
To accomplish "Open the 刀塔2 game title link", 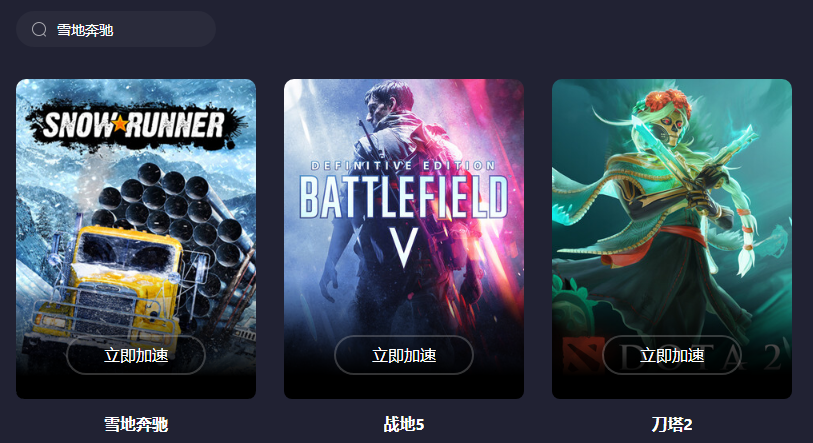I will click(672, 424).
